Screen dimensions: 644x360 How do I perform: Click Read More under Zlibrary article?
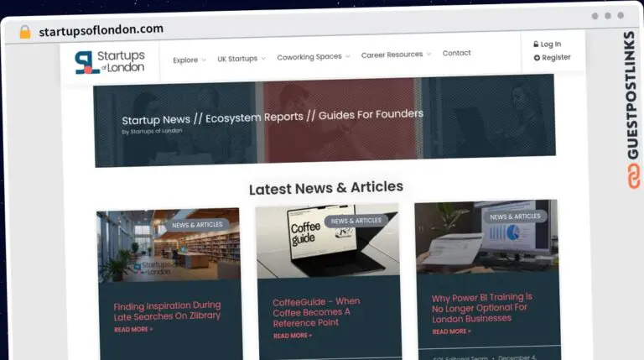tap(133, 330)
